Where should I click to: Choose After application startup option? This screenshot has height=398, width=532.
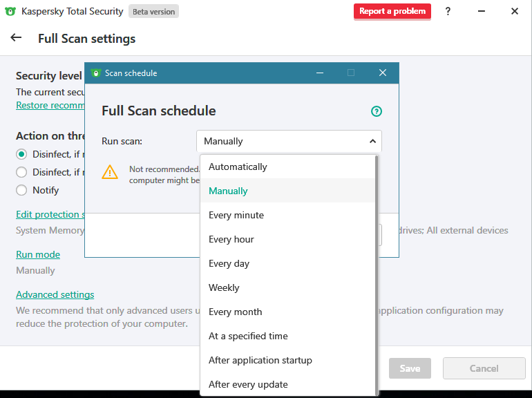pyautogui.click(x=287, y=360)
